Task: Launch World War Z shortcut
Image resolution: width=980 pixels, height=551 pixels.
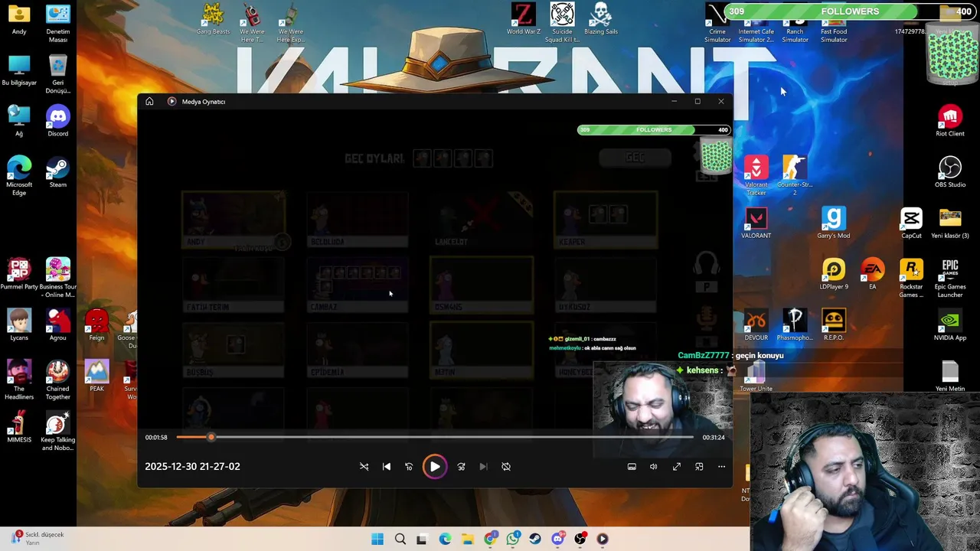Action: click(x=523, y=19)
